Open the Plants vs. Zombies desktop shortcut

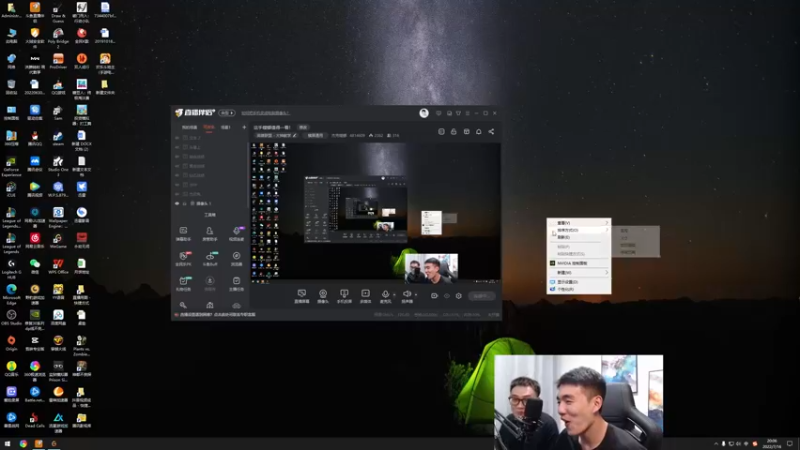[81, 345]
